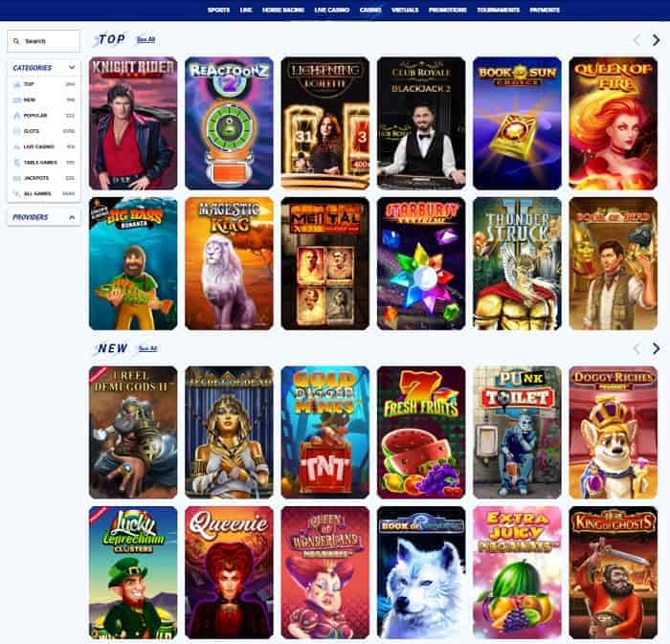Open the Promotions menu item
670x644 pixels.
pos(448,10)
